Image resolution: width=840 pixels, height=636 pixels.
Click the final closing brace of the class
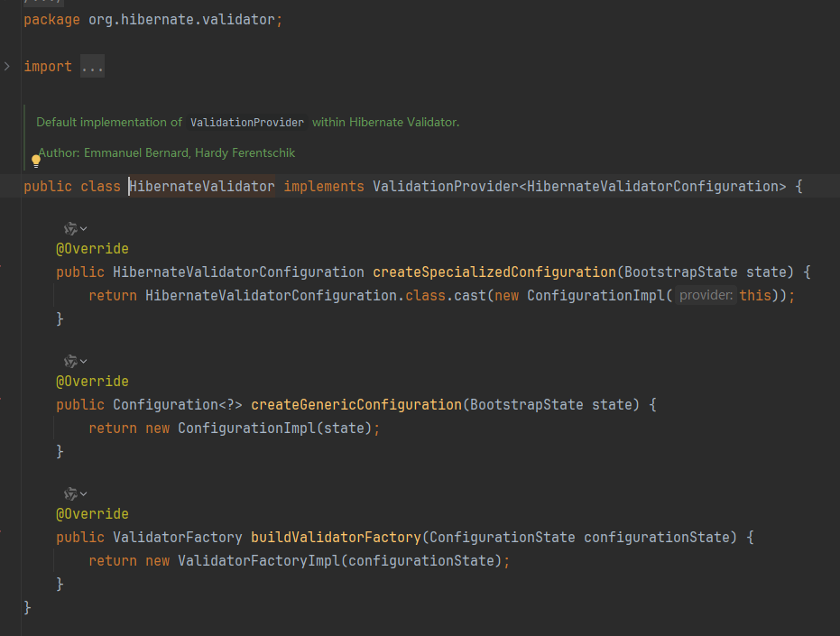pyautogui.click(x=27, y=608)
